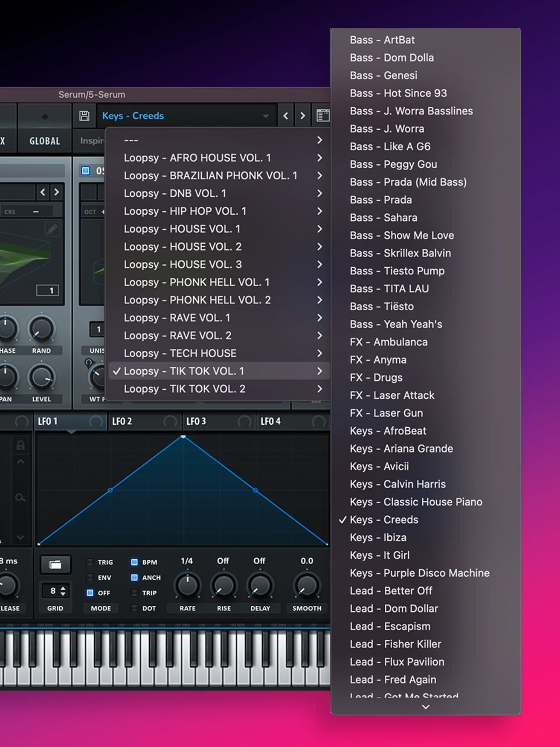Toggle the LFO OFF mode checkbox
Viewport: 560px width, 747px height.
pos(90,592)
